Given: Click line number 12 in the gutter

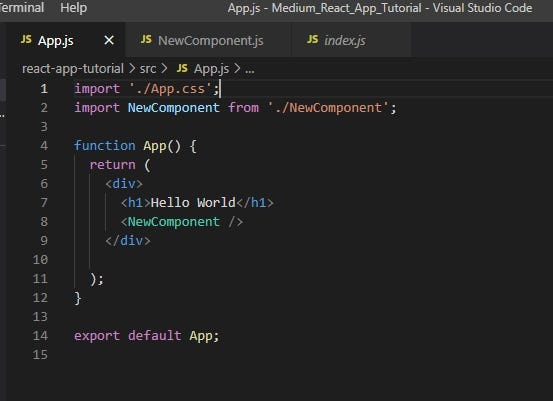Looking at the screenshot, I should point(40,297).
